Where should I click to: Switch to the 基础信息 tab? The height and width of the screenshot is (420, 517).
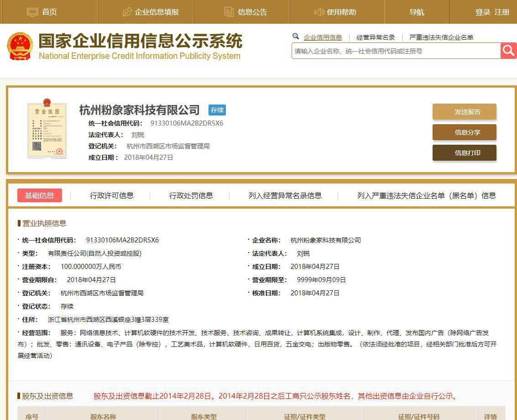click(x=40, y=195)
